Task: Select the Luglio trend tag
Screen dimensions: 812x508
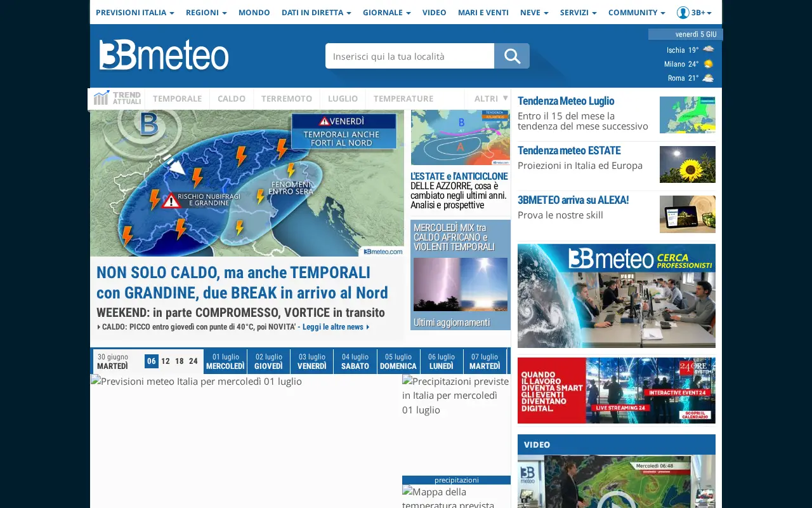Action: tap(343, 98)
